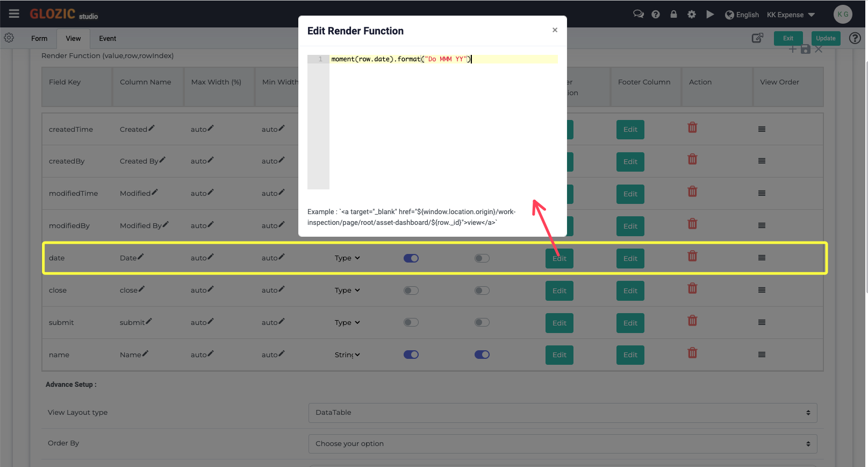This screenshot has height=467, width=868.
Task: Click pencil icon next to Created By
Action: [x=162, y=160]
